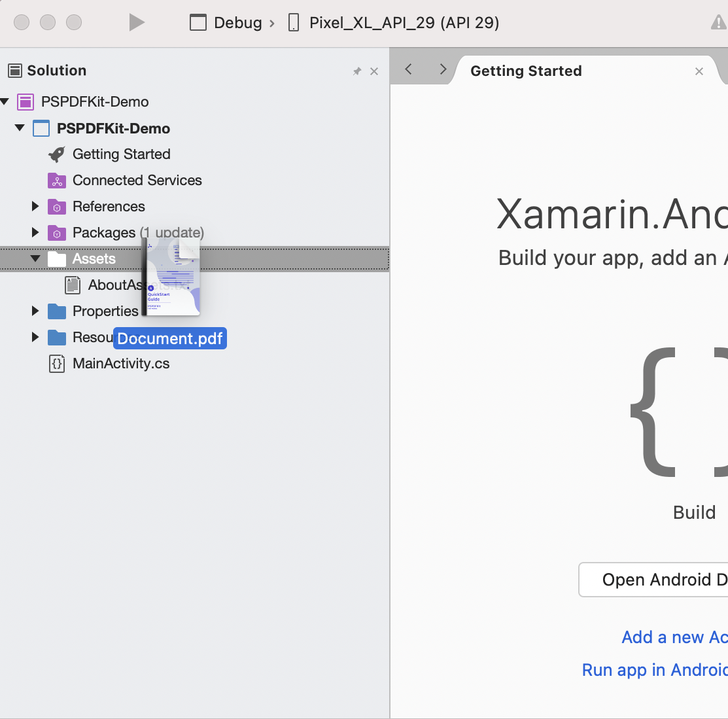728x719 pixels.
Task: Click the large curly braces Build graphic
Action: click(678, 412)
